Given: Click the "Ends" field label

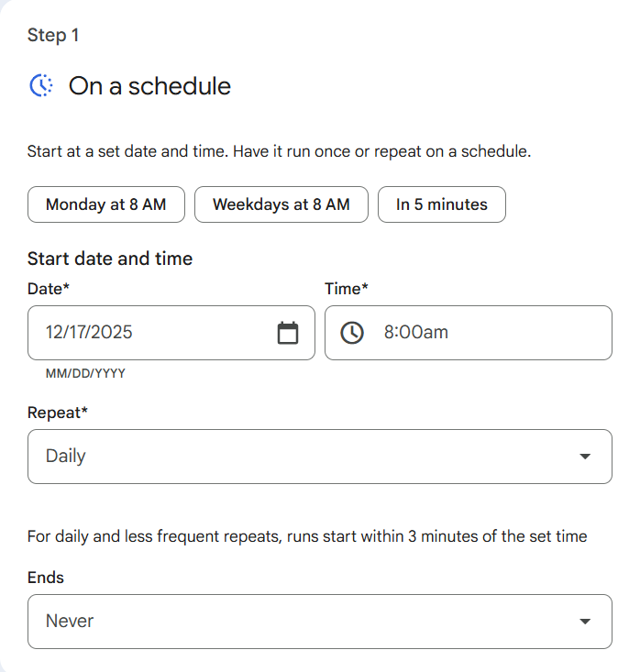Looking at the screenshot, I should point(46,578).
